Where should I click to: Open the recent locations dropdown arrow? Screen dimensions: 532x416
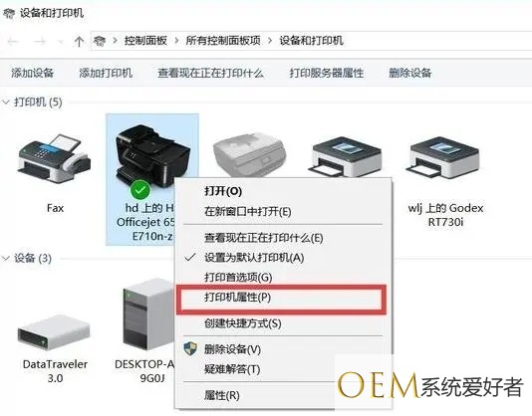pos(61,42)
